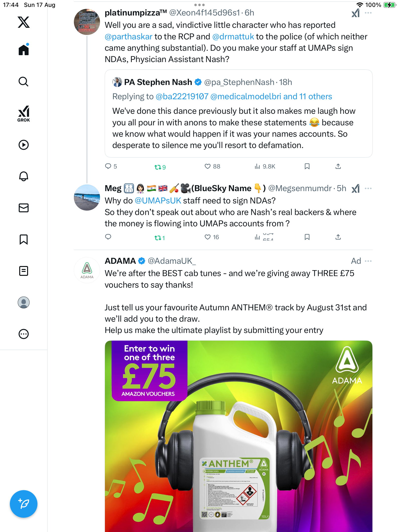Repost the platinumpizza post showing 9 reposts

click(158, 167)
